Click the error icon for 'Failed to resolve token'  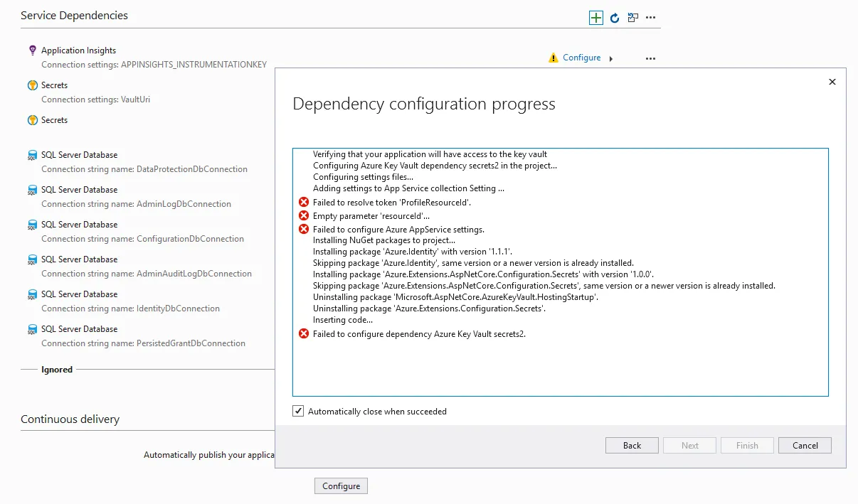point(304,203)
